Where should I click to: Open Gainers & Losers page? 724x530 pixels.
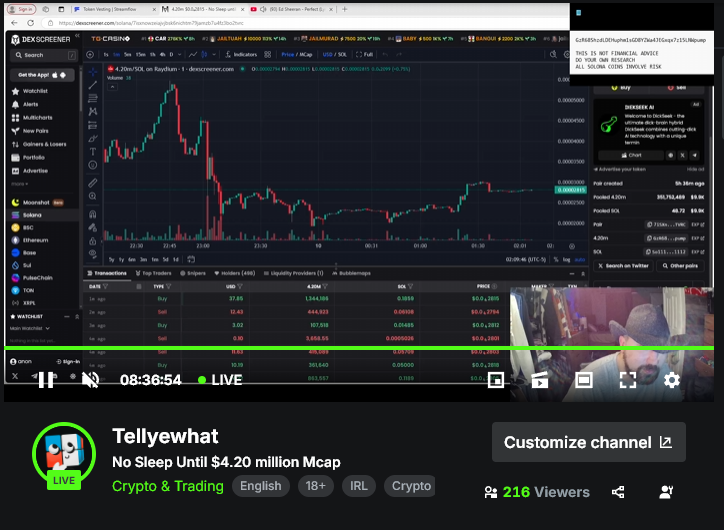point(39,144)
